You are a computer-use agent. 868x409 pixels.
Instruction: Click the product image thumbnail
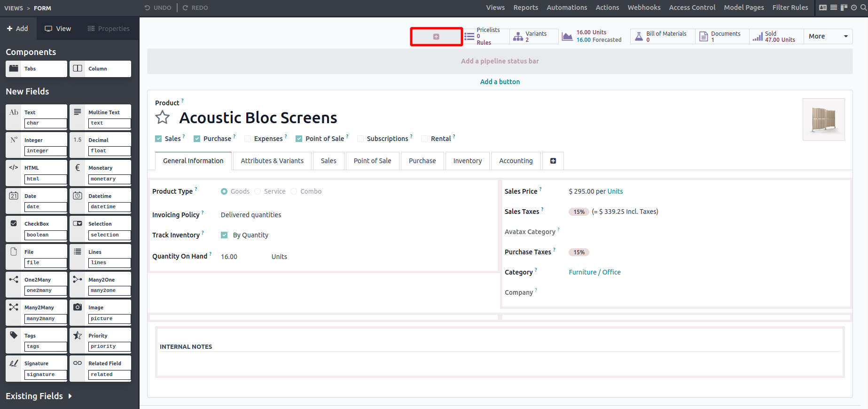(823, 119)
